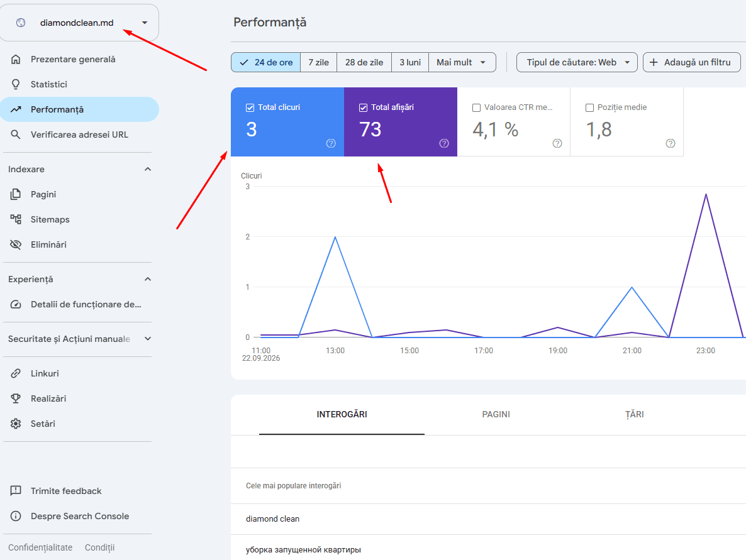Switch to the ȚĂRI tab
Image resolution: width=746 pixels, height=560 pixels.
(x=634, y=414)
